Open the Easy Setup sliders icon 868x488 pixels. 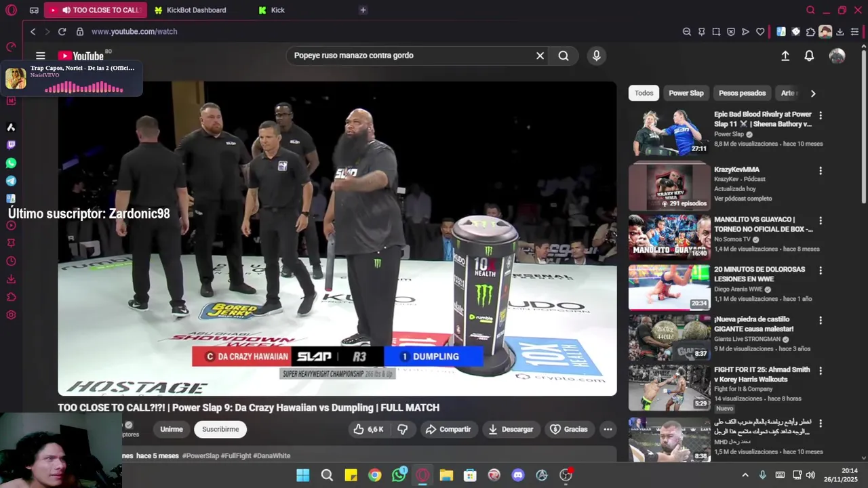(x=854, y=31)
